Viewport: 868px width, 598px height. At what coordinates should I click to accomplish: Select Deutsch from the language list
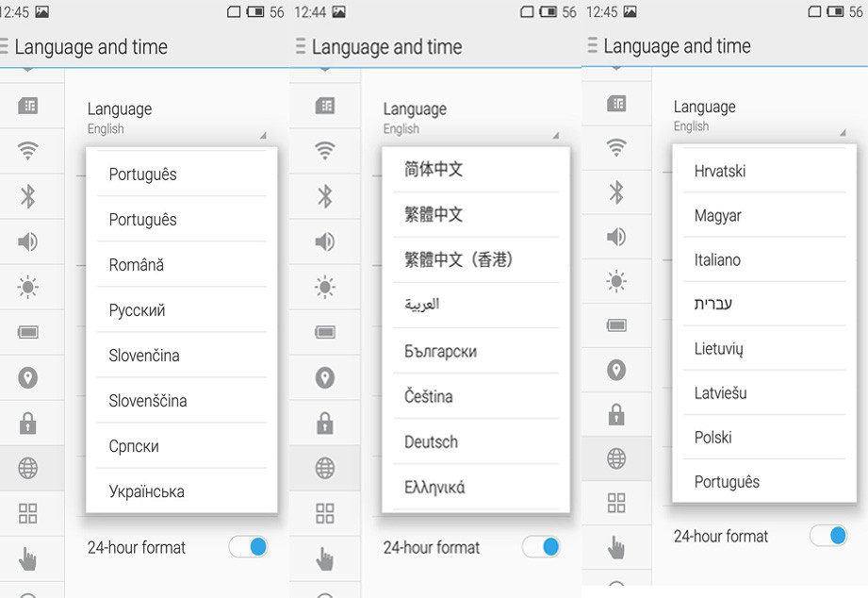tap(431, 441)
